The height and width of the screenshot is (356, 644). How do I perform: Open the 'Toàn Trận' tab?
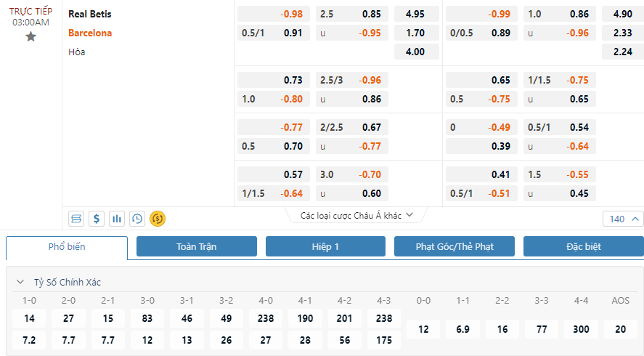[x=196, y=247]
